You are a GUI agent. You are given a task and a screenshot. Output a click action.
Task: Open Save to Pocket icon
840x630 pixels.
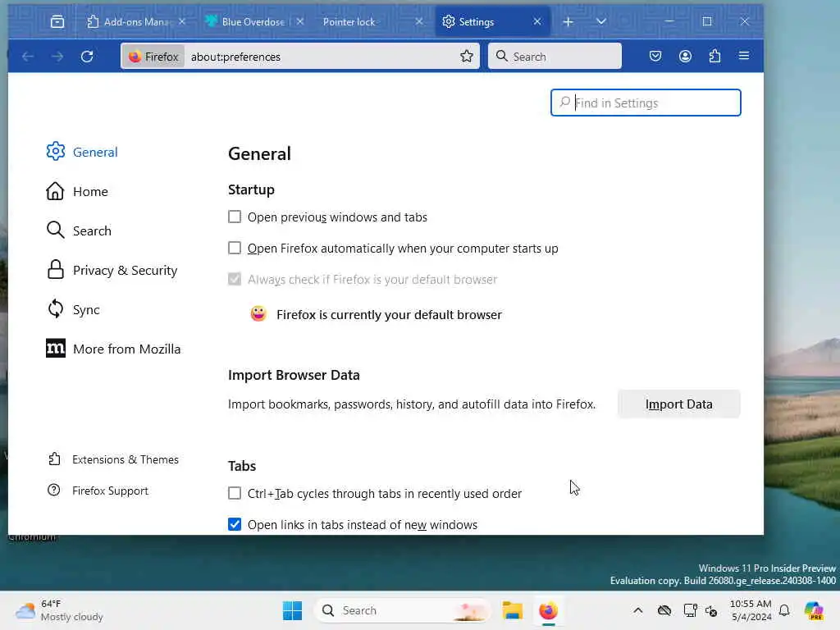(x=655, y=56)
